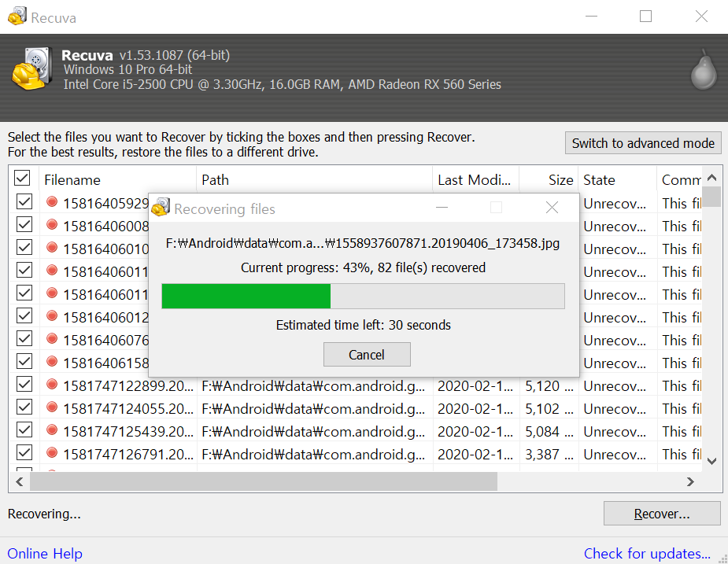Toggle the select-all checkbox in header

click(x=22, y=178)
